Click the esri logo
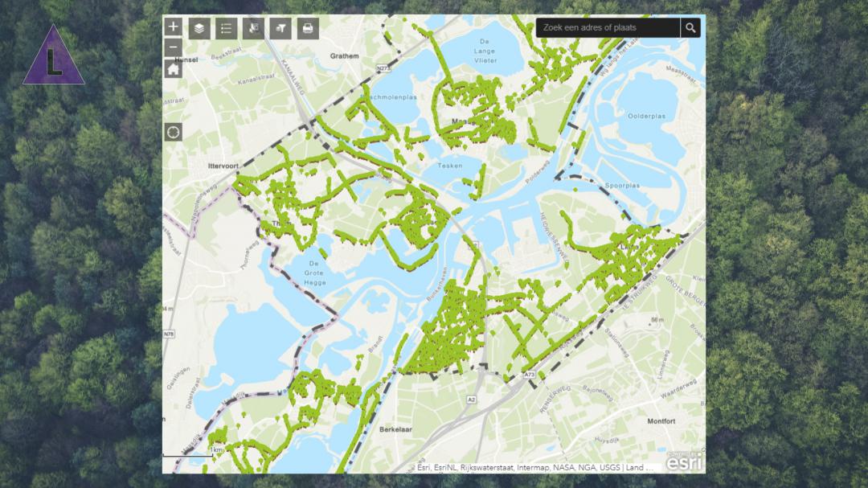 click(x=684, y=462)
